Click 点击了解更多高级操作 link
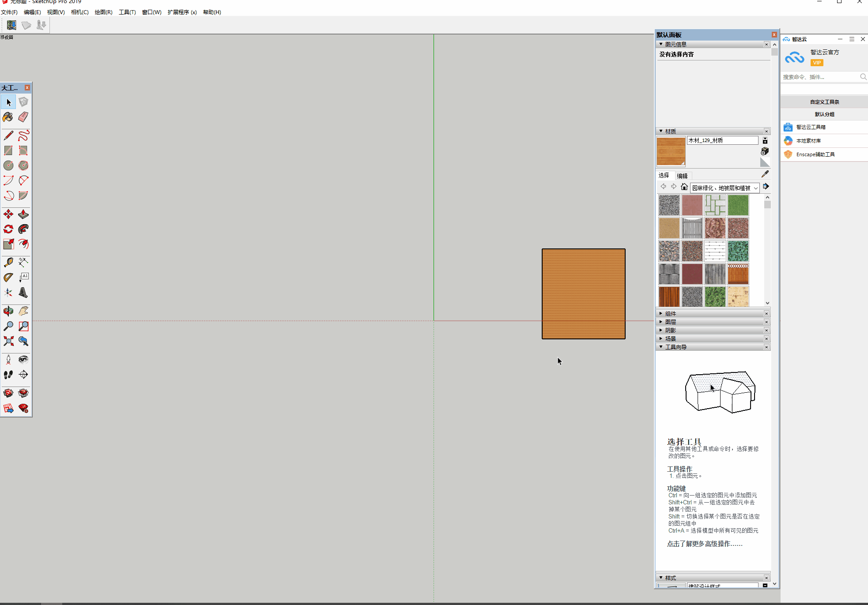868x605 pixels. [x=705, y=544]
